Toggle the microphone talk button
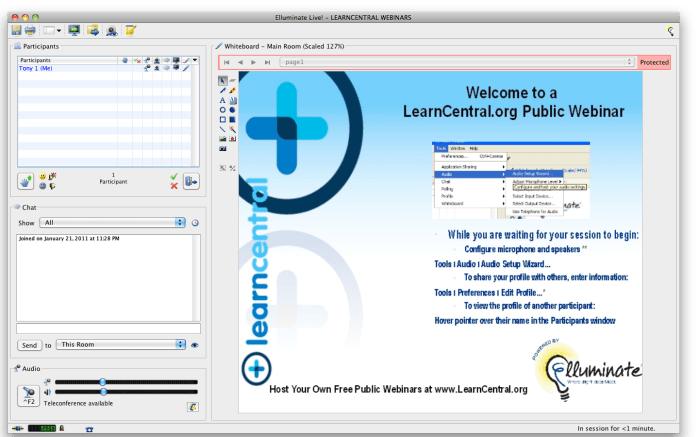This screenshot has height=437, width=699. [x=27, y=397]
